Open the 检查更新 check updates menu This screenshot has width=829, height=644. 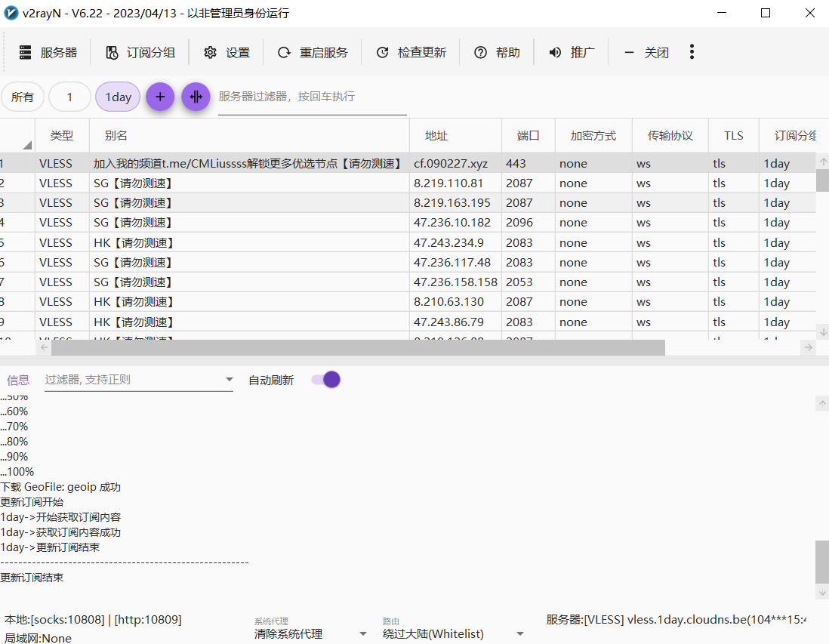coord(411,52)
